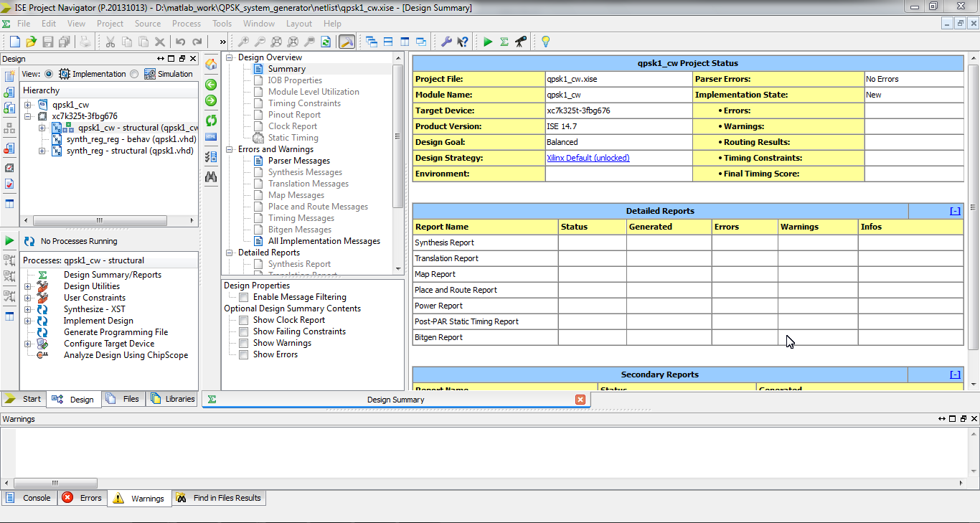Expand the Configure Target Device process
Viewport: 980px width, 523px height.
click(x=28, y=344)
